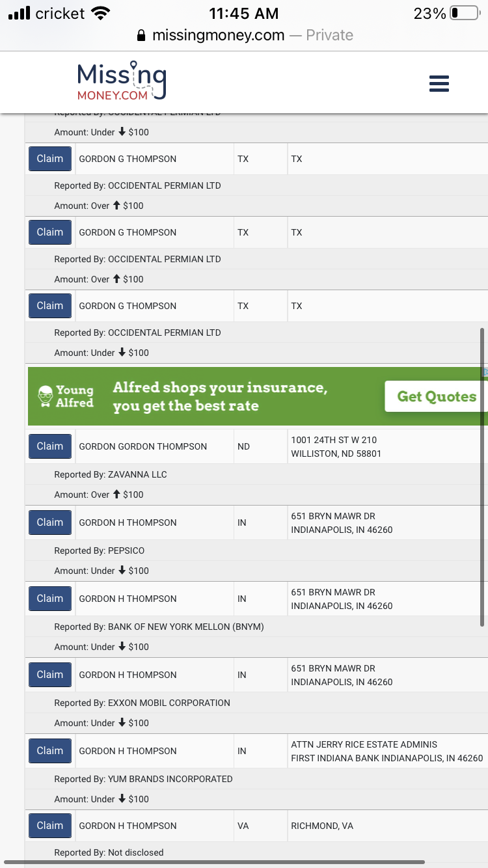Claim the Exxon Mobil Corporation entry
The image size is (488, 868).
[50, 675]
